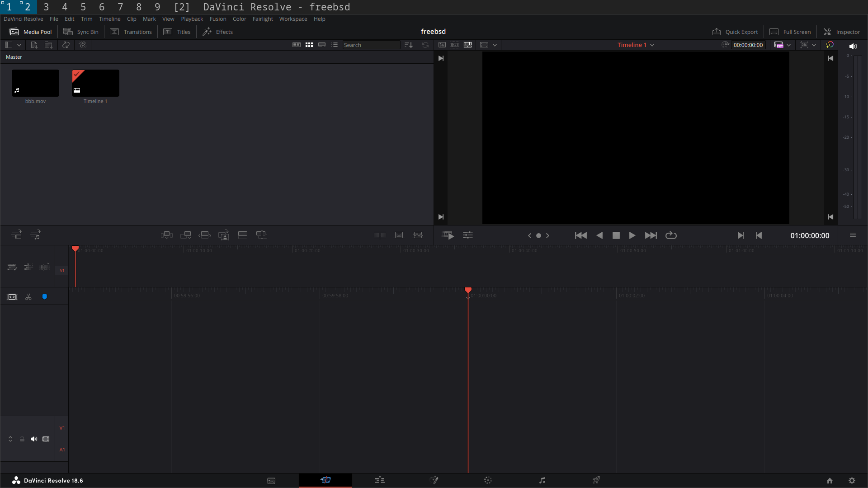Mute the track with speaker icon
The height and width of the screenshot is (488, 868).
(x=34, y=439)
